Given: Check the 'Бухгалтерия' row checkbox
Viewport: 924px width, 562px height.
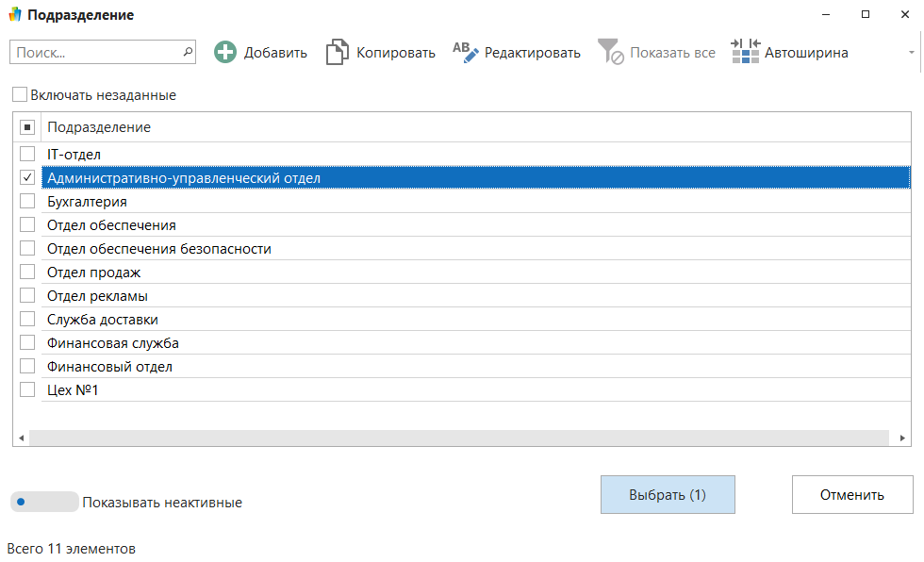Looking at the screenshot, I should coord(27,202).
